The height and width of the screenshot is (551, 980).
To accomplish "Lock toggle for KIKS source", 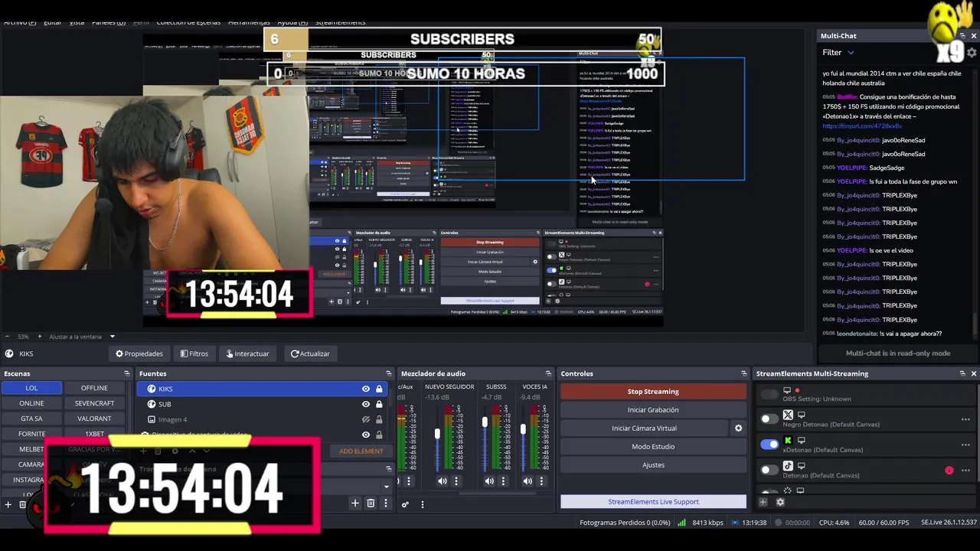I will 379,389.
